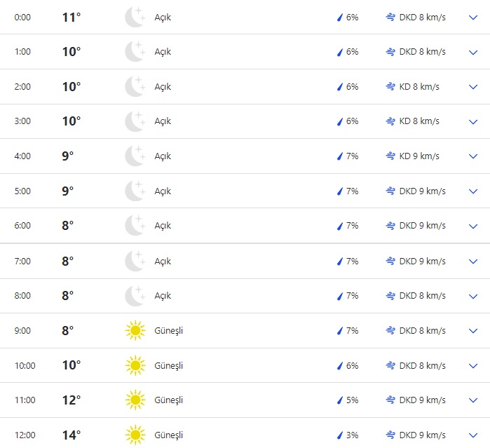Show more details for 5:00
The image size is (490, 448).
point(472,191)
